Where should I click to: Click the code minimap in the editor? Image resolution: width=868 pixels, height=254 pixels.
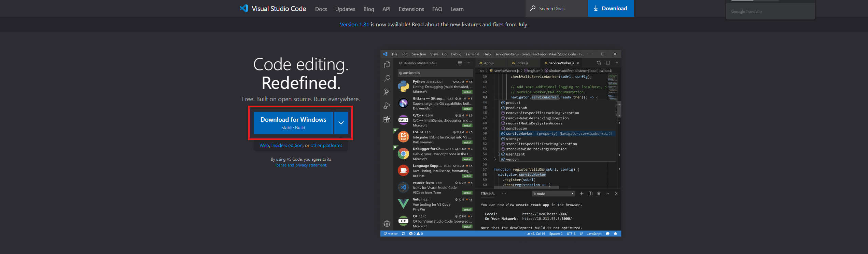point(612,86)
